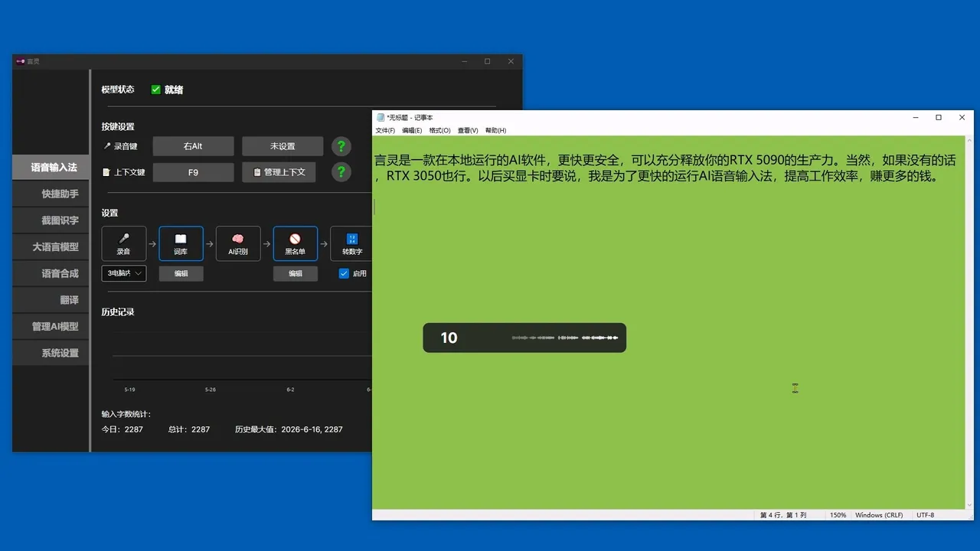The image size is (980, 551).
Task: Click the 今日: 2287 count text
Action: (x=122, y=429)
